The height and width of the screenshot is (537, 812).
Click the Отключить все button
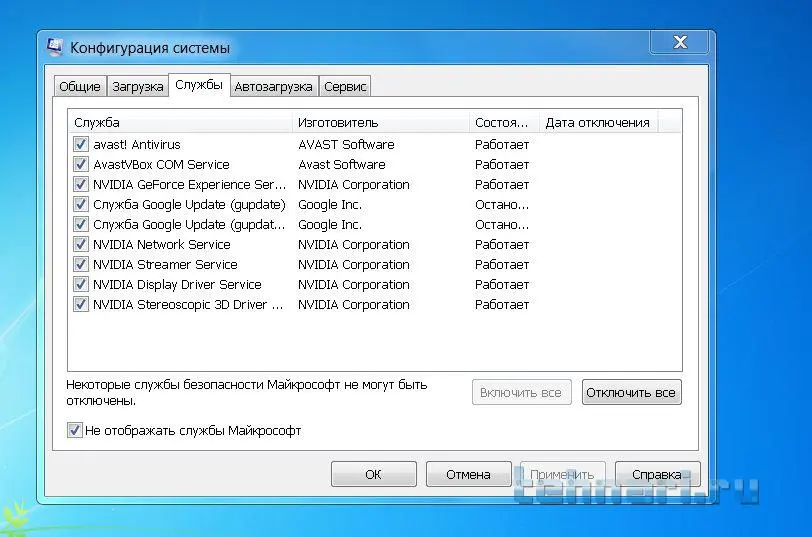(x=631, y=393)
